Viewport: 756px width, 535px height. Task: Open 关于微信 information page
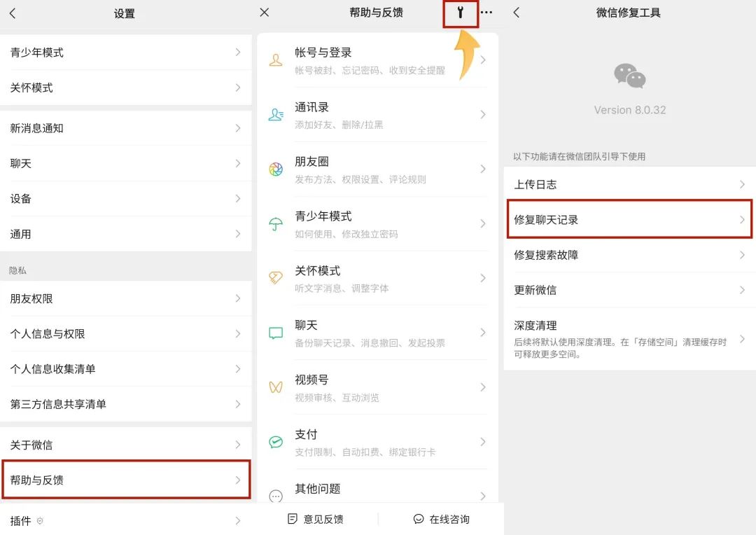pos(126,445)
